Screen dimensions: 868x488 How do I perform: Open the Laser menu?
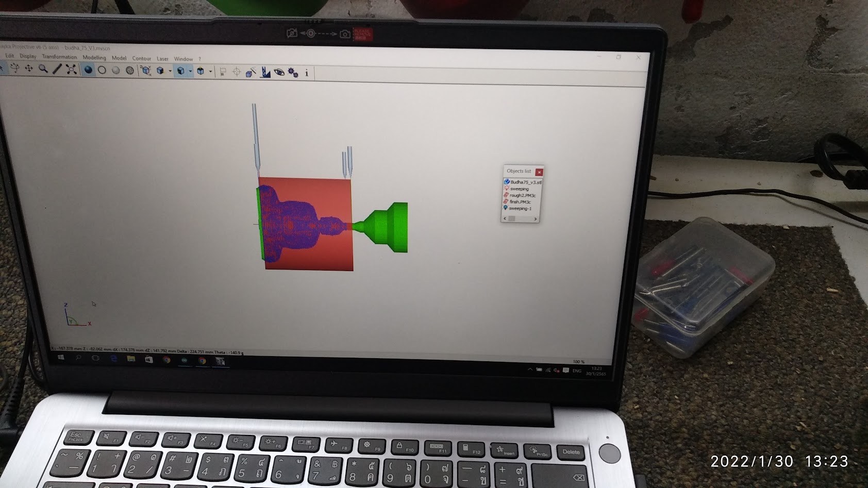point(162,59)
